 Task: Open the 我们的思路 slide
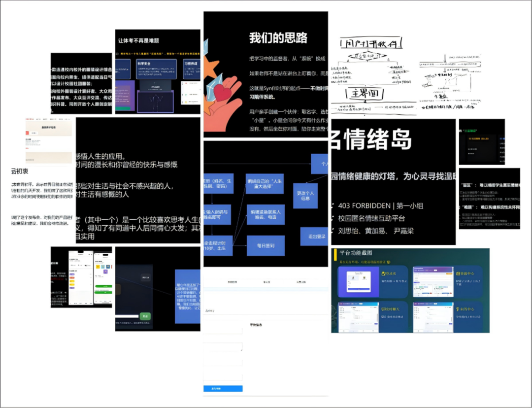tap(266, 74)
